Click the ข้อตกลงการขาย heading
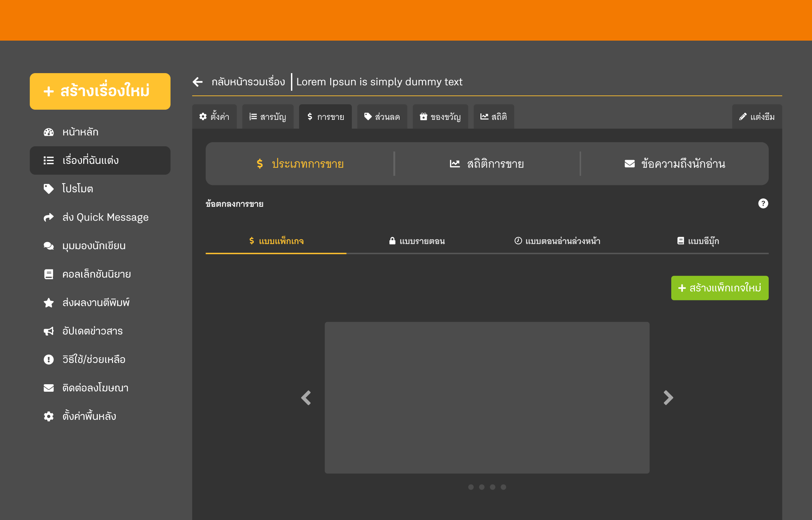Image resolution: width=812 pixels, height=520 pixels. pos(234,204)
